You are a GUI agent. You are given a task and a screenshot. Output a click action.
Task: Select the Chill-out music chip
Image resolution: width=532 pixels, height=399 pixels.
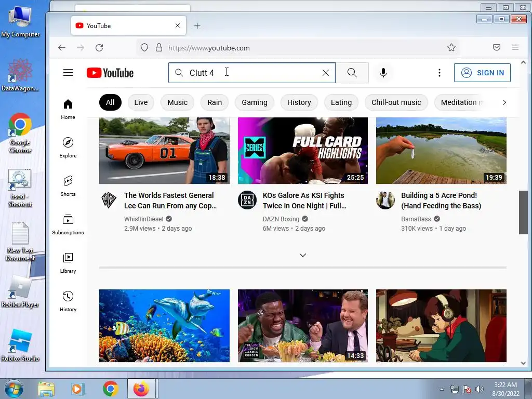(x=396, y=102)
